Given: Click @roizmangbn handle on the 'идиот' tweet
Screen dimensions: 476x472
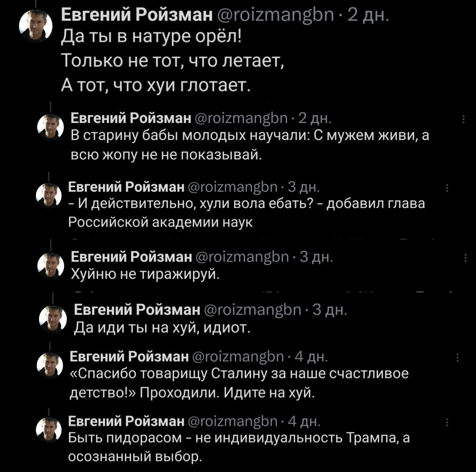Looking at the screenshot, I should (253, 309).
